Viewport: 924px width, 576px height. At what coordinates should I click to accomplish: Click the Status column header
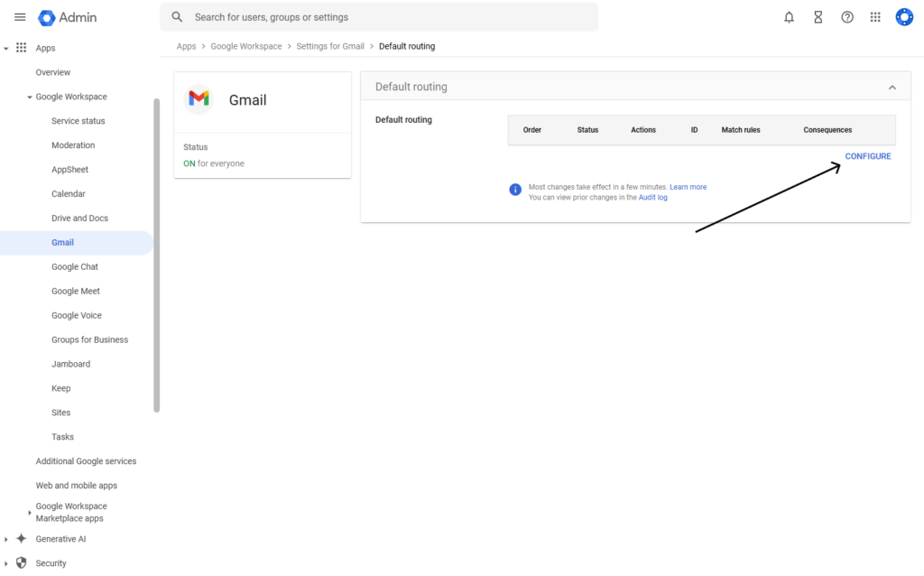pyautogui.click(x=587, y=130)
